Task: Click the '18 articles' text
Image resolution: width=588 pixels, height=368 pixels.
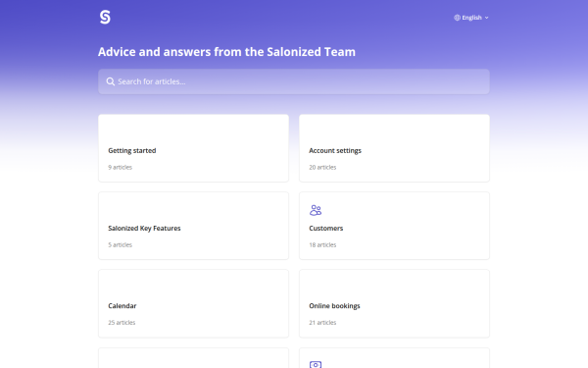Action: tap(322, 244)
